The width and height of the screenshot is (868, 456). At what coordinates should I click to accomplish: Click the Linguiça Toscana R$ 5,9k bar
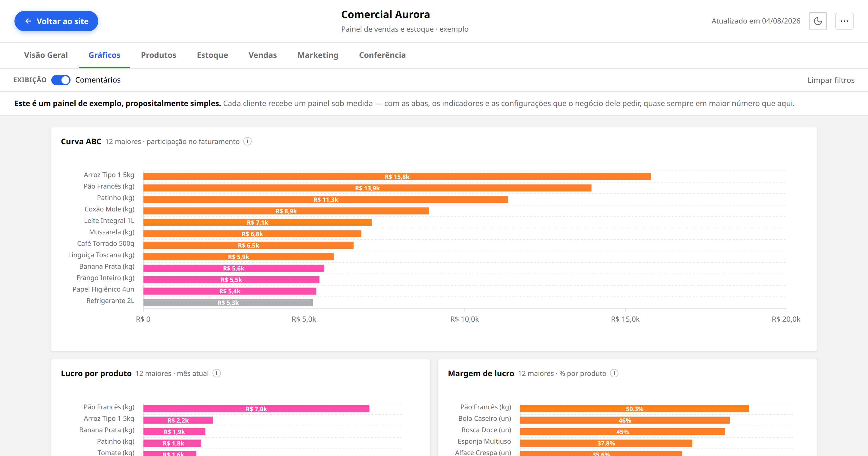pyautogui.click(x=239, y=257)
